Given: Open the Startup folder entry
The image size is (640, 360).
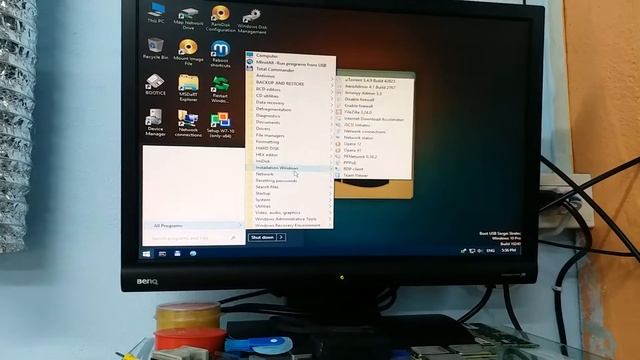Looking at the screenshot, I should 290,193.
